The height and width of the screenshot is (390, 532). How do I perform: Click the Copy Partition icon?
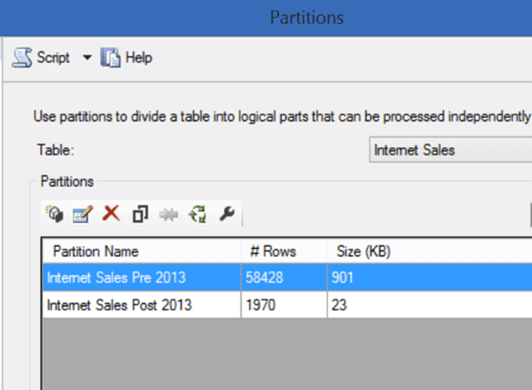[140, 214]
